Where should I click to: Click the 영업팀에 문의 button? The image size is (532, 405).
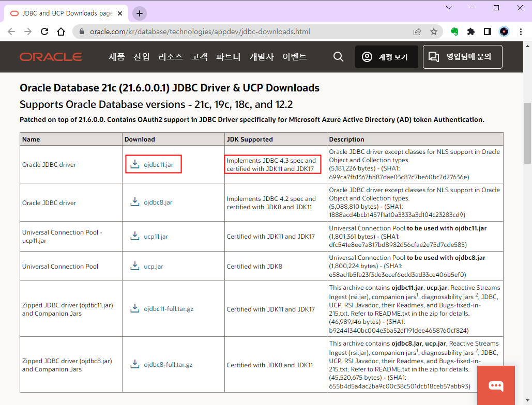pos(462,57)
